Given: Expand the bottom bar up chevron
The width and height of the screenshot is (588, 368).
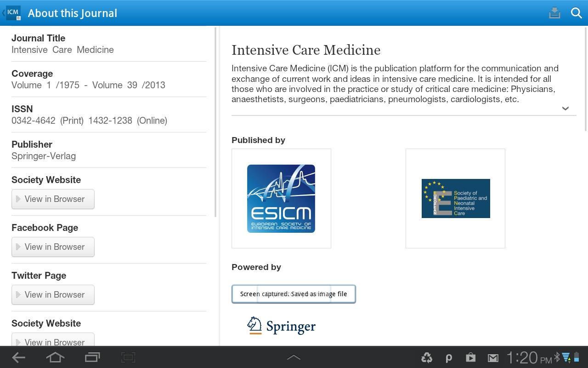Looking at the screenshot, I should 294,357.
